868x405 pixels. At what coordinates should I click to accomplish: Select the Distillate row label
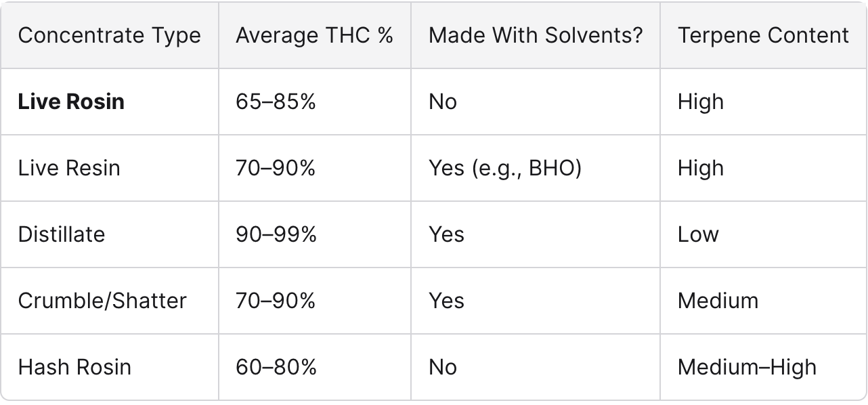click(x=62, y=234)
